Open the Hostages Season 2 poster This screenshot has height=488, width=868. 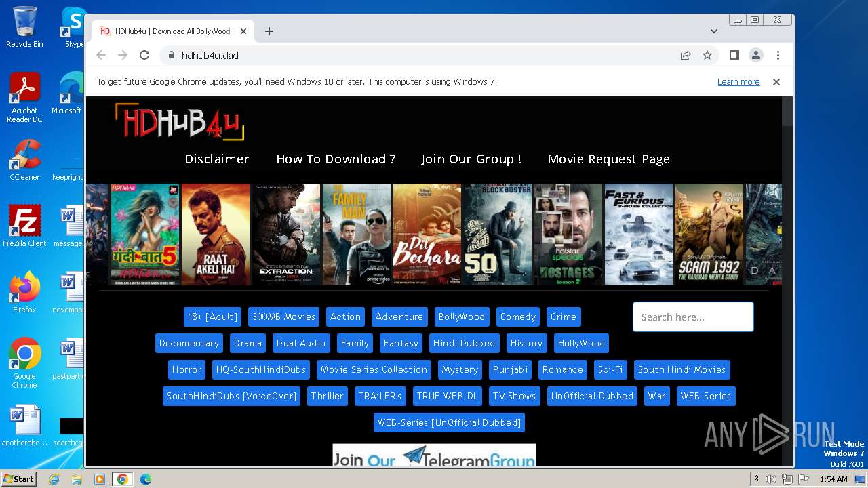568,235
